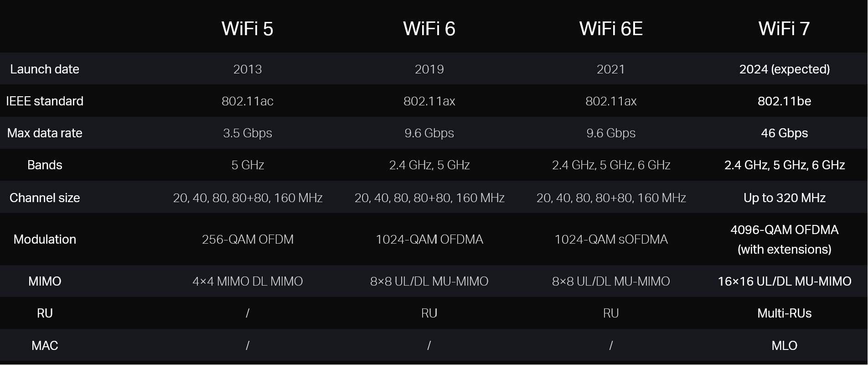Click the MLO cell under WiFi 7
The width and height of the screenshot is (868, 365).
784,346
